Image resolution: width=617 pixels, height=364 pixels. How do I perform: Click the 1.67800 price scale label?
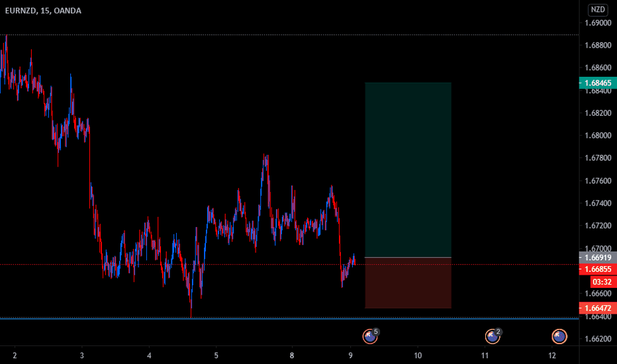pyautogui.click(x=598, y=158)
